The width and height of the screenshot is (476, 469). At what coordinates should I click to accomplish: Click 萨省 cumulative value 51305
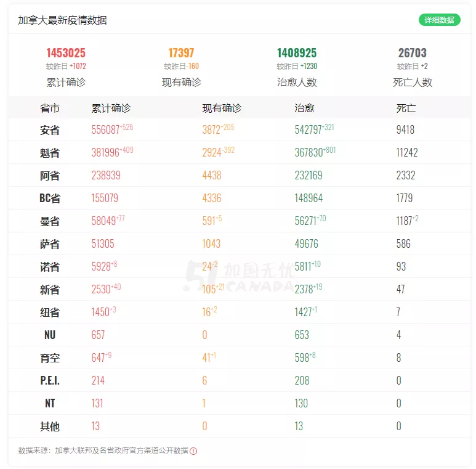(x=103, y=243)
